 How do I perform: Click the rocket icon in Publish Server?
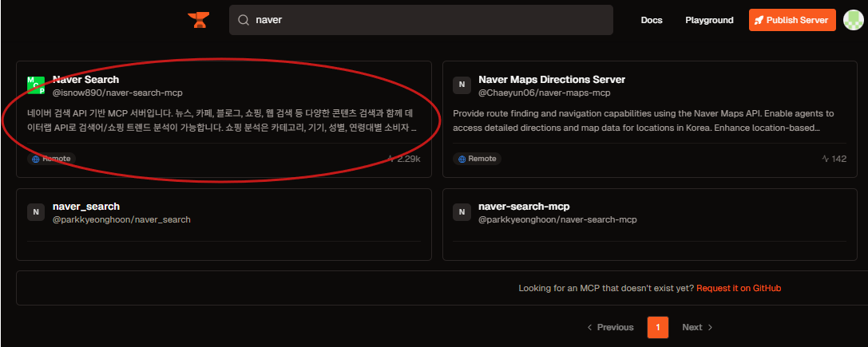pos(759,20)
